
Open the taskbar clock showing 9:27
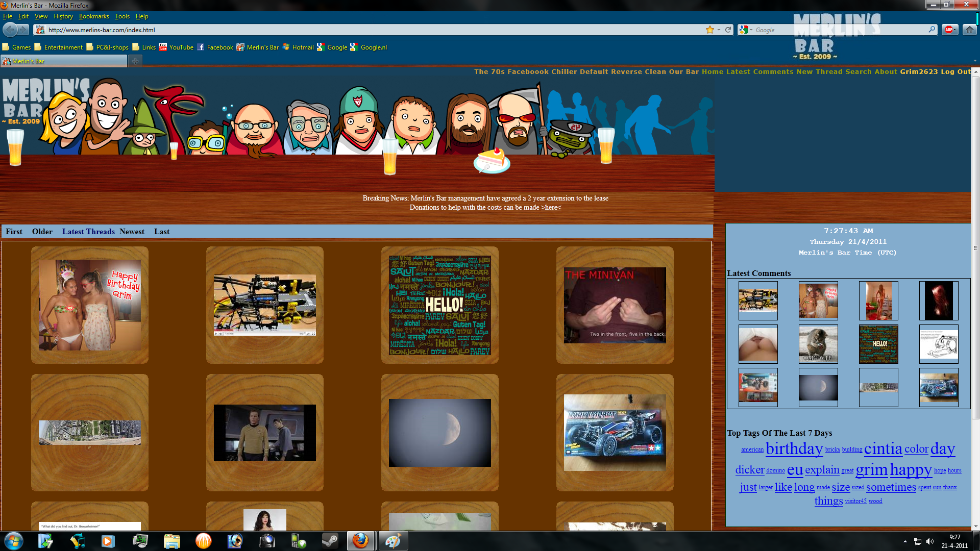pos(954,541)
